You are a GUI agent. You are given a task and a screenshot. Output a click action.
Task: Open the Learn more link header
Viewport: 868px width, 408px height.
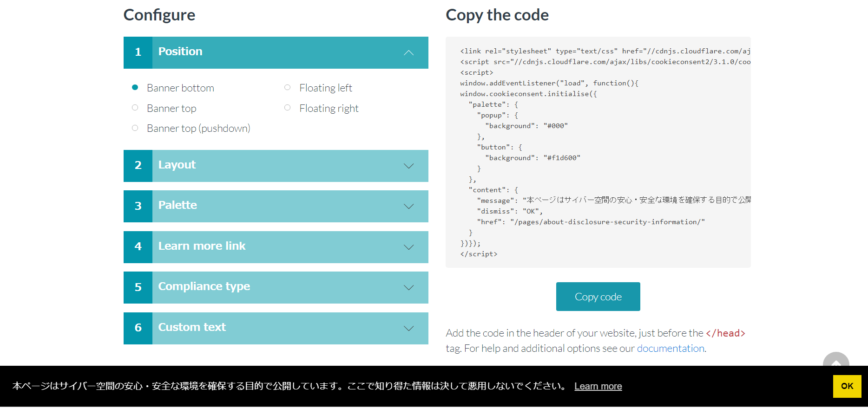point(276,247)
